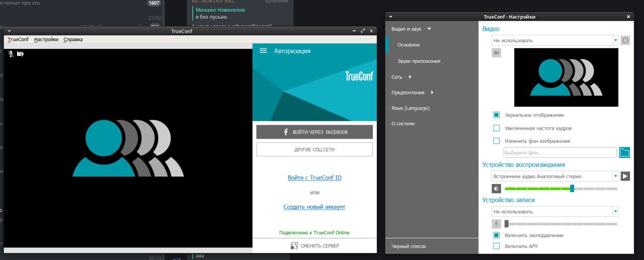Click the Выберите фон input field
The height and width of the screenshot is (260, 644).
(560, 152)
